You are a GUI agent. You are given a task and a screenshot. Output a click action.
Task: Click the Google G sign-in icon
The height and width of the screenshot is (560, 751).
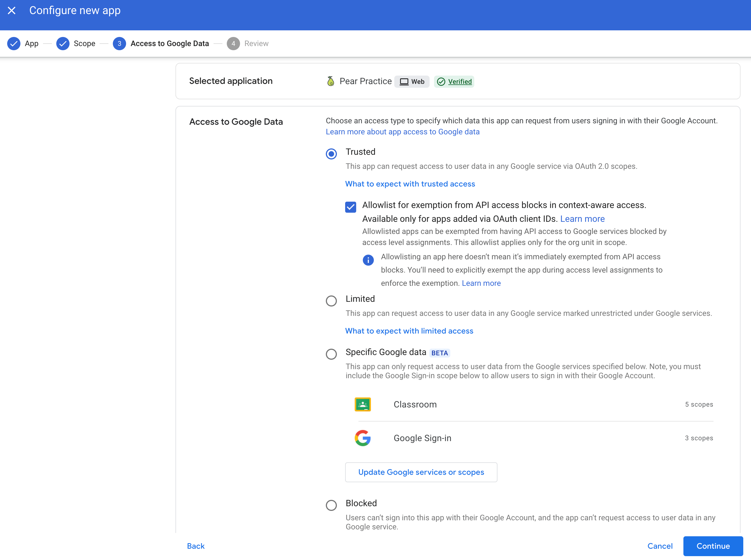[363, 438]
